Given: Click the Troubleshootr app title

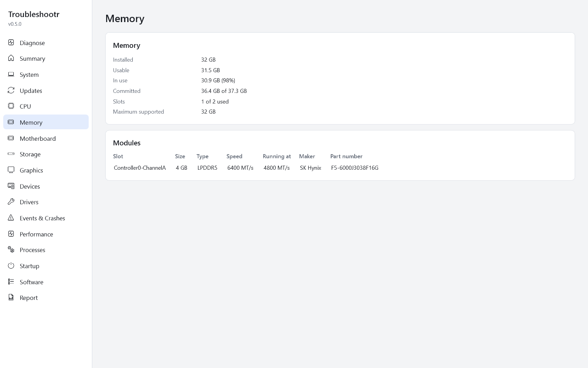Looking at the screenshot, I should point(34,14).
